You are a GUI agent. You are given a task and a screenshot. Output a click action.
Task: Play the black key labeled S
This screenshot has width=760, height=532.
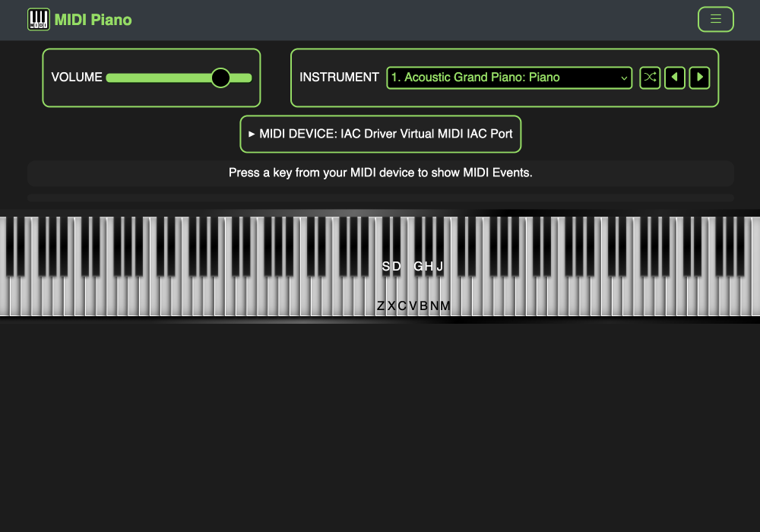(x=386, y=247)
